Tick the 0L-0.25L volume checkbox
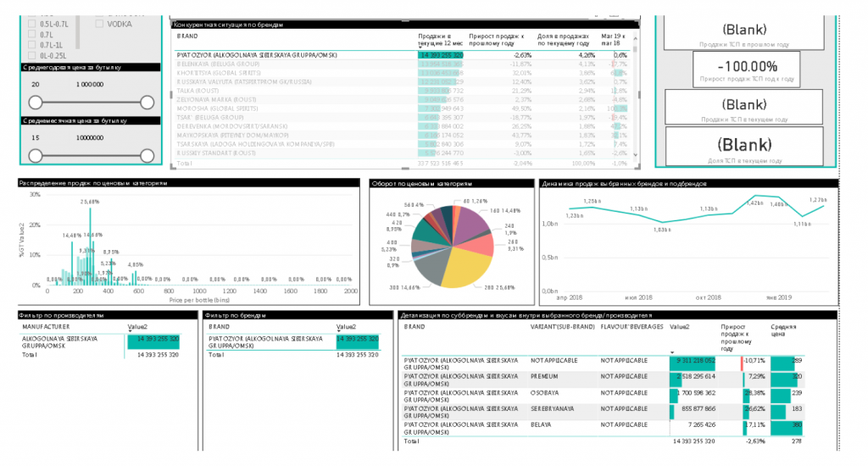Screen dimensions: 868x466 coord(32,55)
